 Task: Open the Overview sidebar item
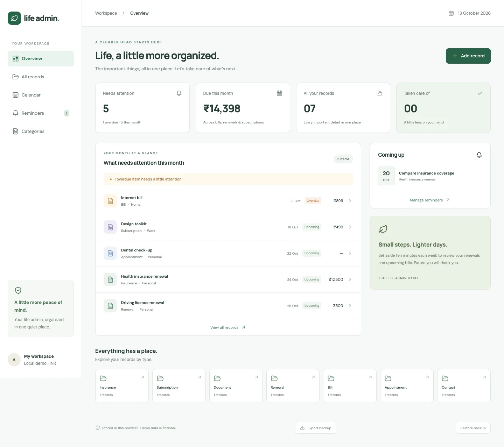click(x=41, y=58)
